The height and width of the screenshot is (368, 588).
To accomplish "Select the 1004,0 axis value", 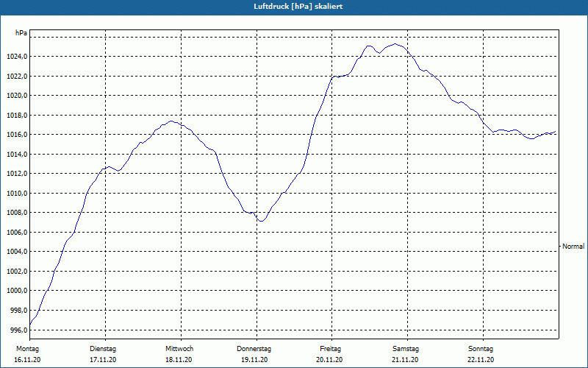I will pos(17,252).
